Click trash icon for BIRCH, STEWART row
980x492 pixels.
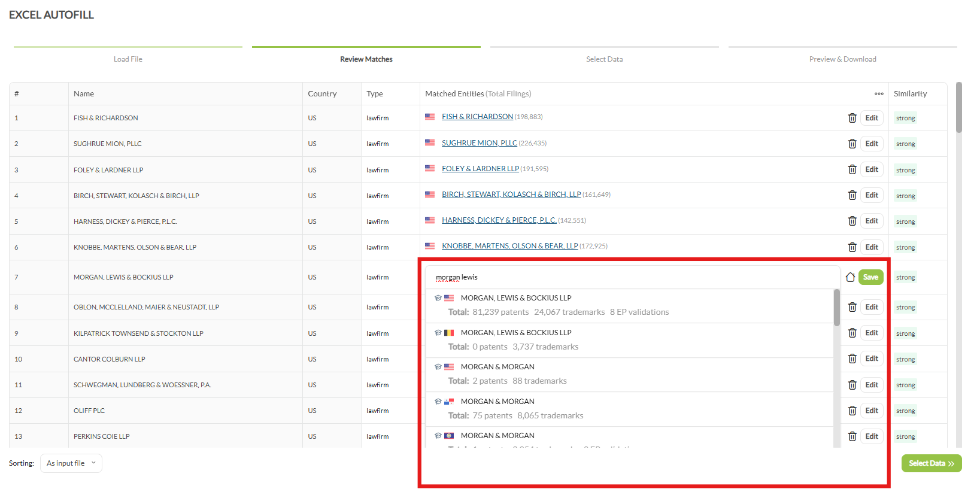(852, 195)
